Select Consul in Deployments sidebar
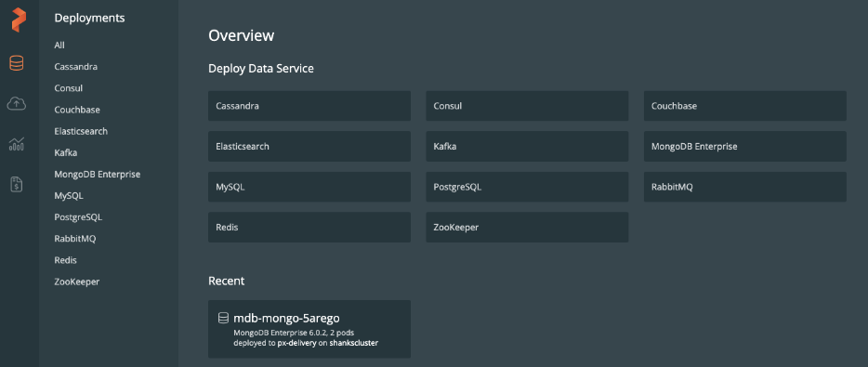This screenshot has height=367, width=868. [x=69, y=88]
